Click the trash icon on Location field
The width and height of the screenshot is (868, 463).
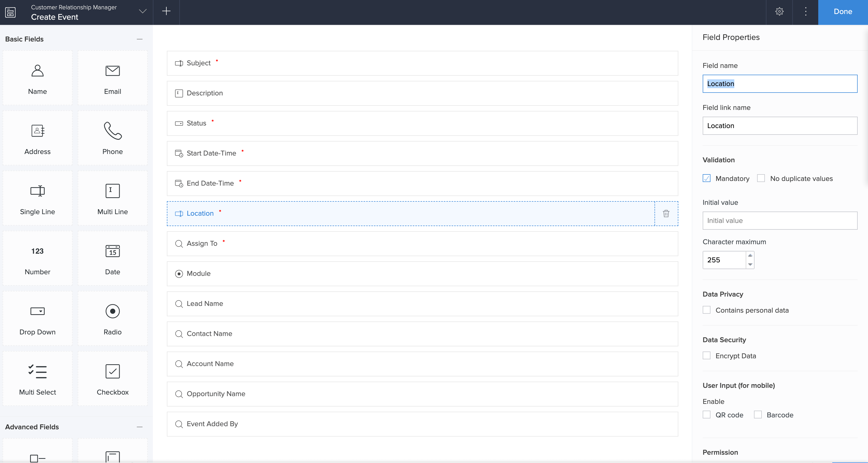click(666, 213)
